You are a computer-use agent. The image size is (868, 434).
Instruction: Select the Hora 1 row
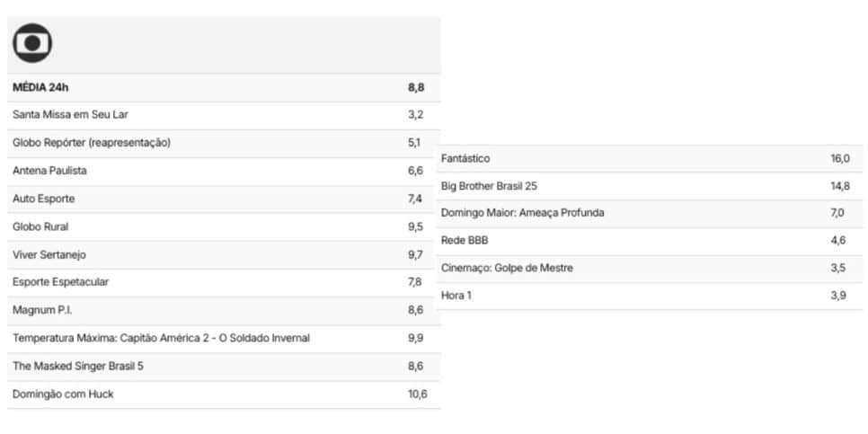click(x=650, y=297)
